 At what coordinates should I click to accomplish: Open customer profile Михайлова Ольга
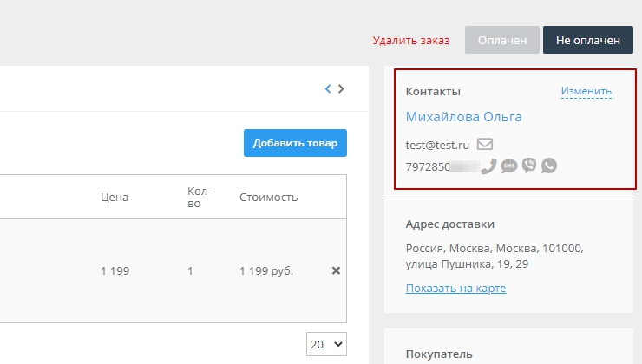click(463, 116)
